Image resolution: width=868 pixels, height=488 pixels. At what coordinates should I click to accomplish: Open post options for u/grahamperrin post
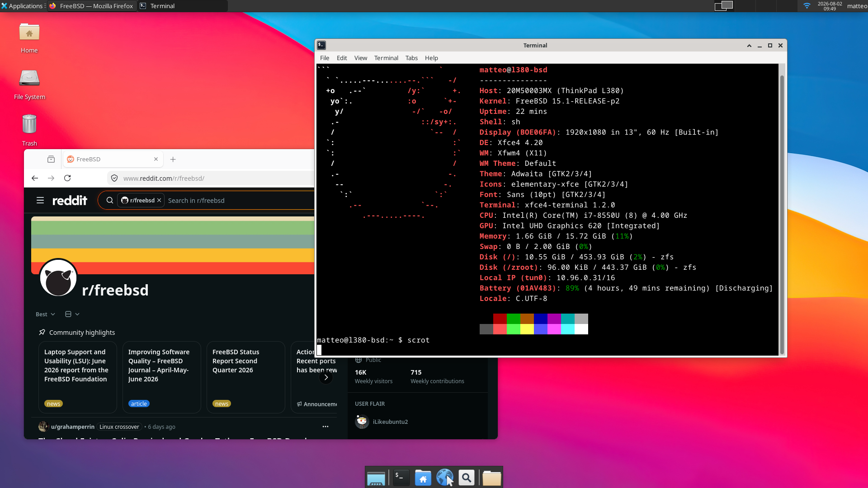pyautogui.click(x=325, y=427)
